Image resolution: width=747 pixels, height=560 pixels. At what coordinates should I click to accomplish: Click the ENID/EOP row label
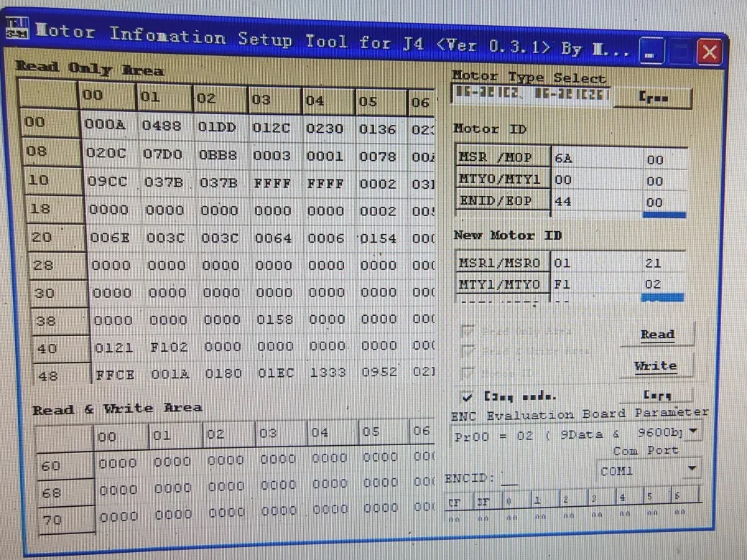[x=504, y=200]
